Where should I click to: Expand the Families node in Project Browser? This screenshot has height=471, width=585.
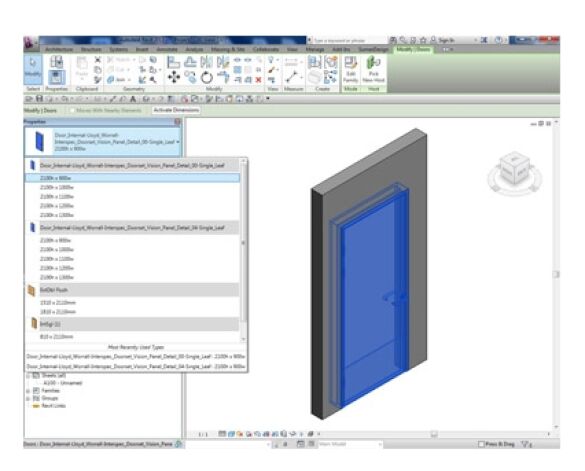[28, 391]
